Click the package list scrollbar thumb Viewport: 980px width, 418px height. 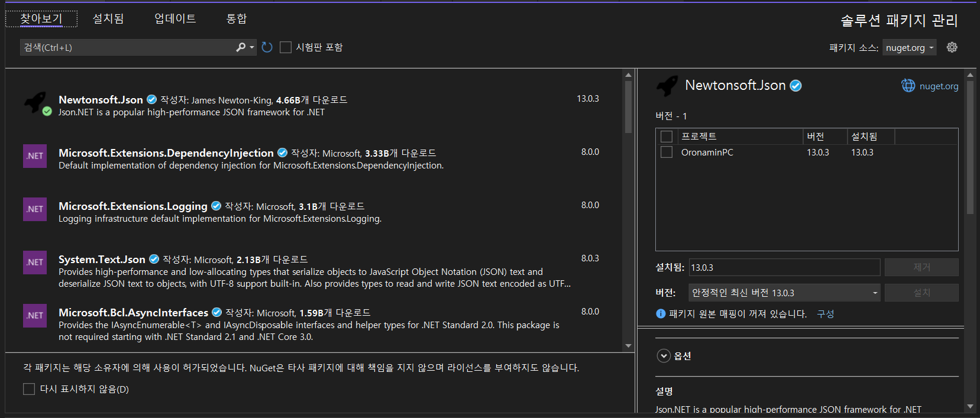628,107
